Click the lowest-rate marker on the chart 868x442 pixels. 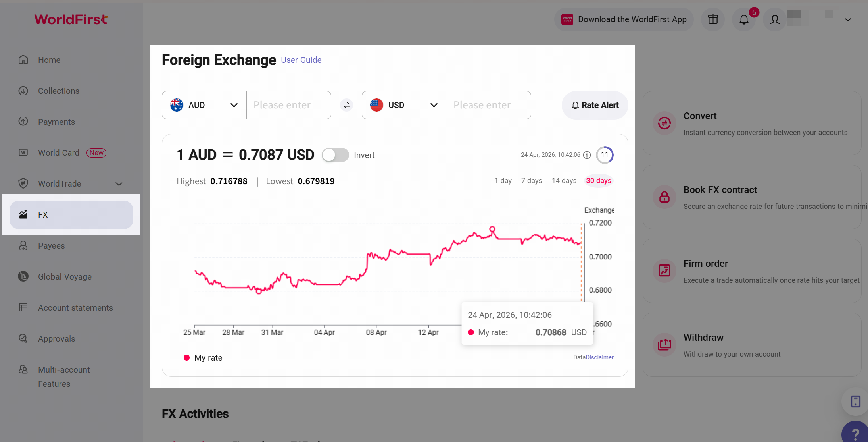click(x=259, y=291)
